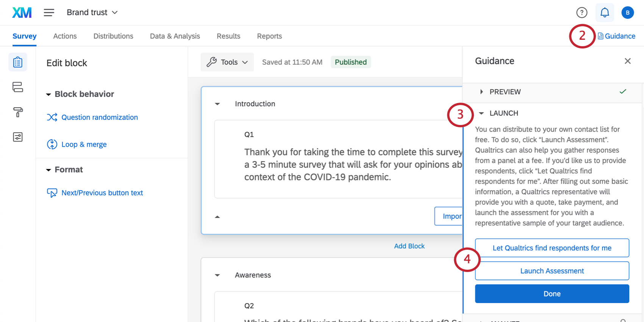
Task: Click the Launch Assessment button
Action: (x=552, y=271)
